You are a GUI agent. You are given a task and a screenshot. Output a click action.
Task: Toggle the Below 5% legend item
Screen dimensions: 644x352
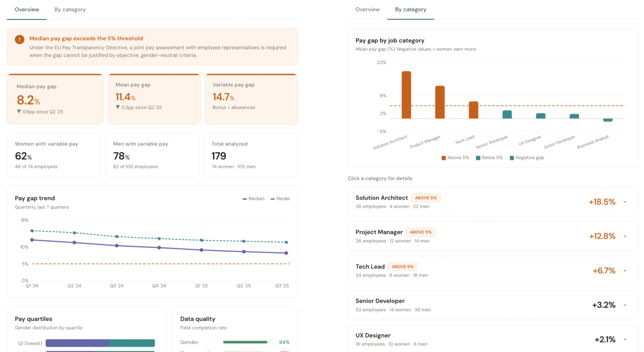point(489,157)
